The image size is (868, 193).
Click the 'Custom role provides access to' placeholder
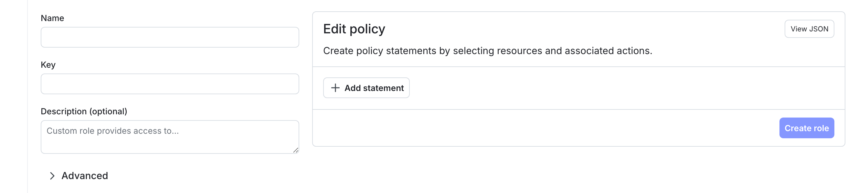click(x=112, y=131)
